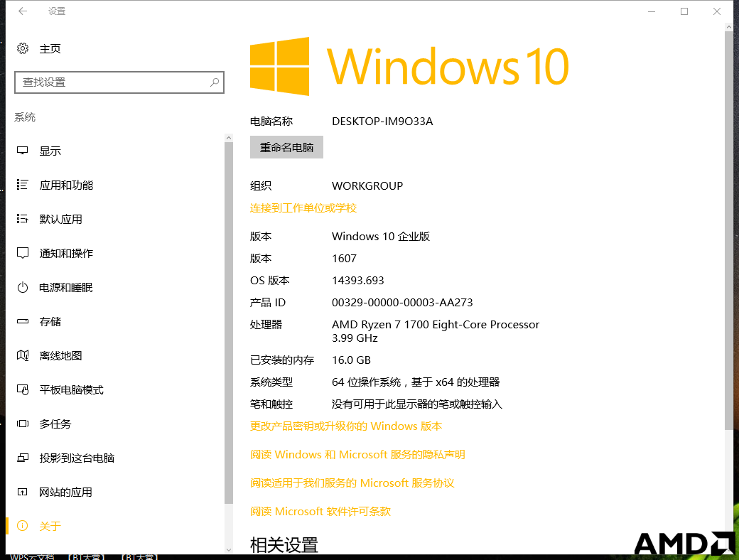Select the Projecting to this PC icon

[x=23, y=458]
